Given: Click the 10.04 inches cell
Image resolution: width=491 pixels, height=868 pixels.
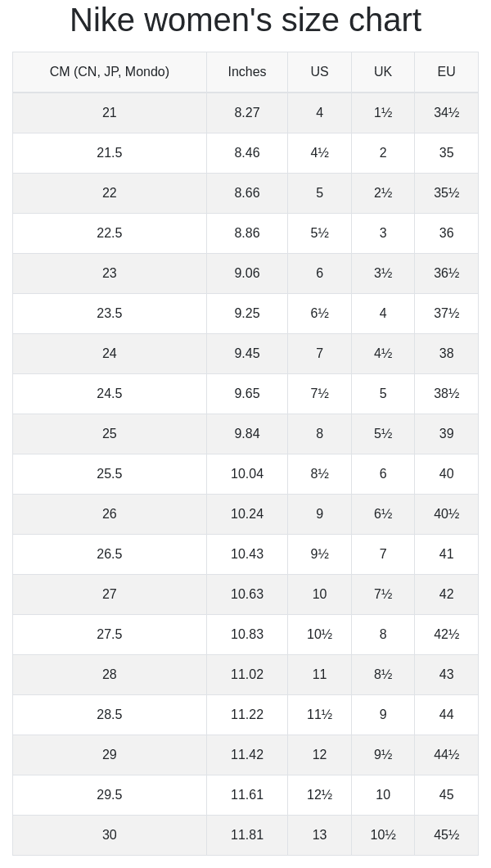Looking at the screenshot, I should coord(247,474).
